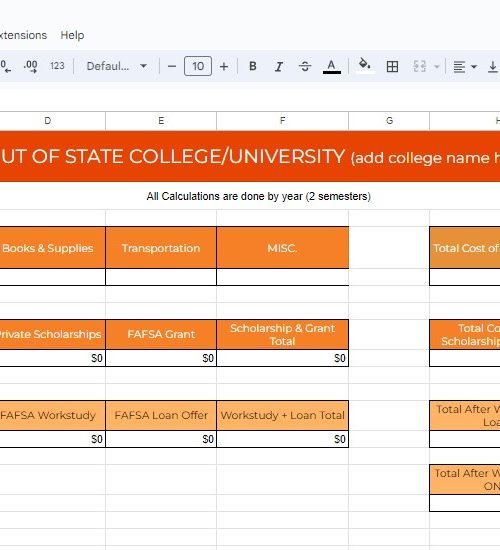Image resolution: width=500 pixels, height=550 pixels.
Task: Open the Help menu
Action: (x=72, y=35)
